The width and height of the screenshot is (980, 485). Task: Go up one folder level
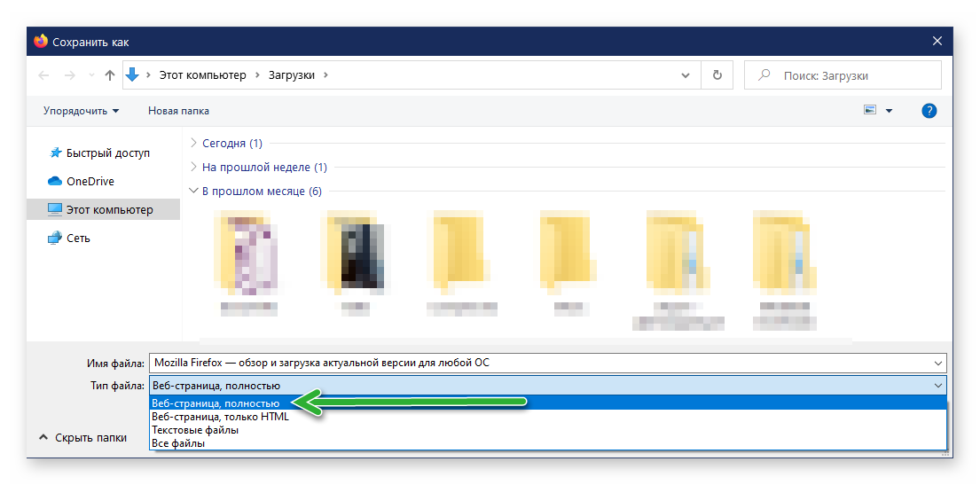coord(110,75)
